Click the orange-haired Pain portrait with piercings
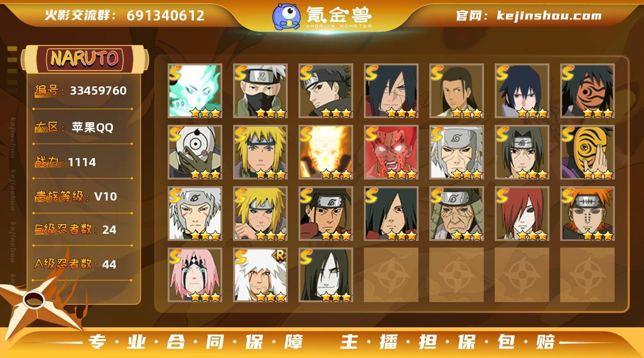Screen dimensions: 644x358 [588, 214]
